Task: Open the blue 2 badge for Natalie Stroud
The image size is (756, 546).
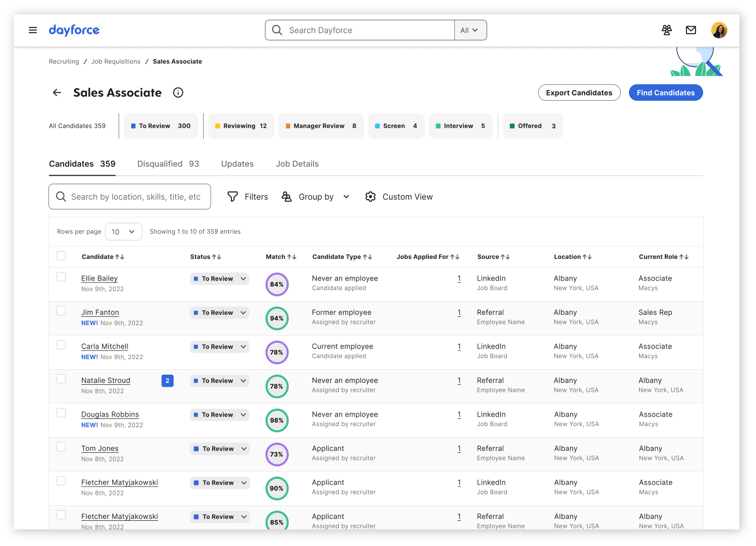Action: tap(167, 381)
